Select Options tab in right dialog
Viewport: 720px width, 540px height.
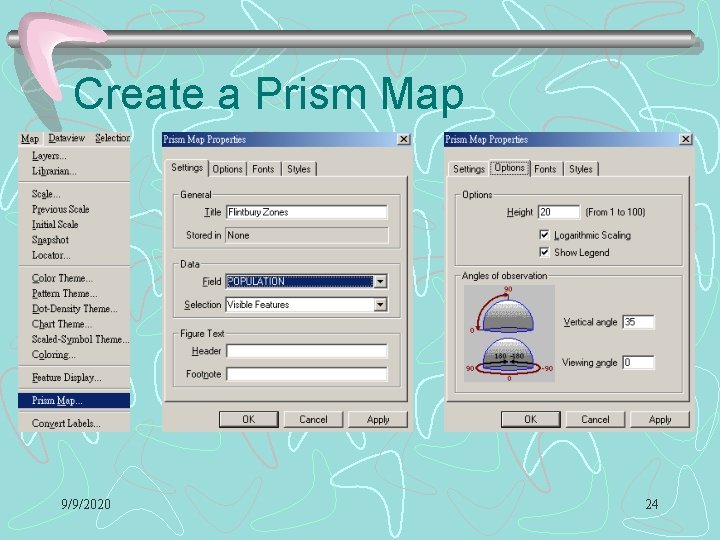tap(510, 168)
